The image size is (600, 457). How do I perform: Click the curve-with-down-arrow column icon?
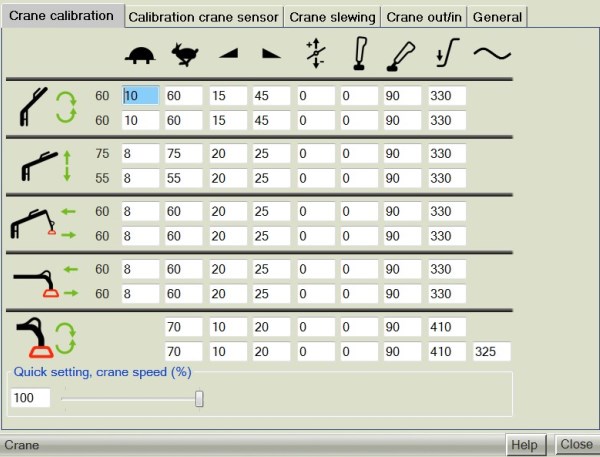point(446,56)
